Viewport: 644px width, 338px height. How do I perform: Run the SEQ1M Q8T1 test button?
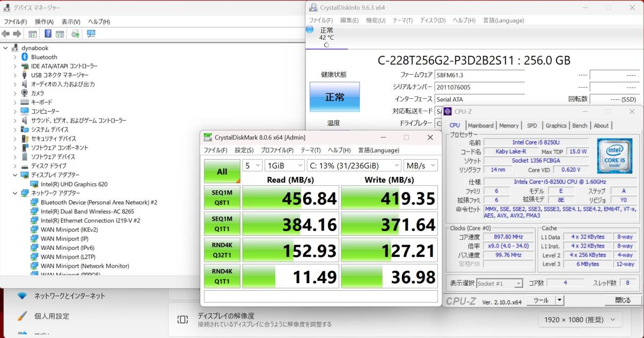coord(222,198)
